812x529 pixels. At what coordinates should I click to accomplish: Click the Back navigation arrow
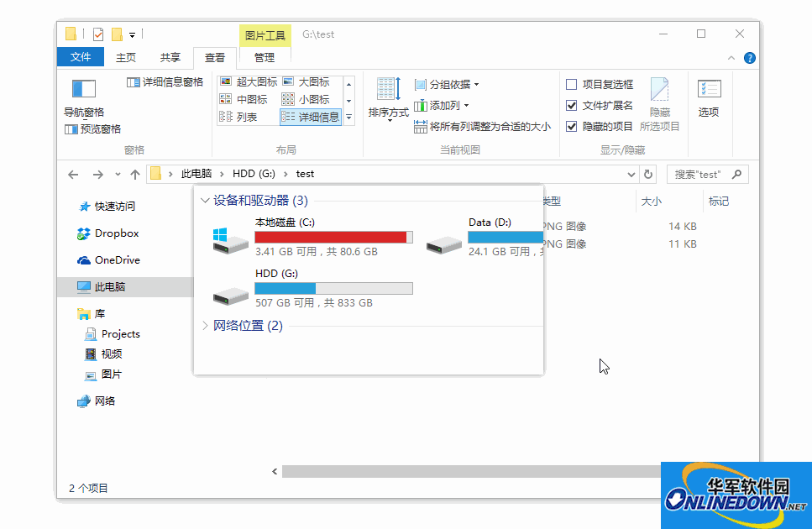click(x=73, y=175)
